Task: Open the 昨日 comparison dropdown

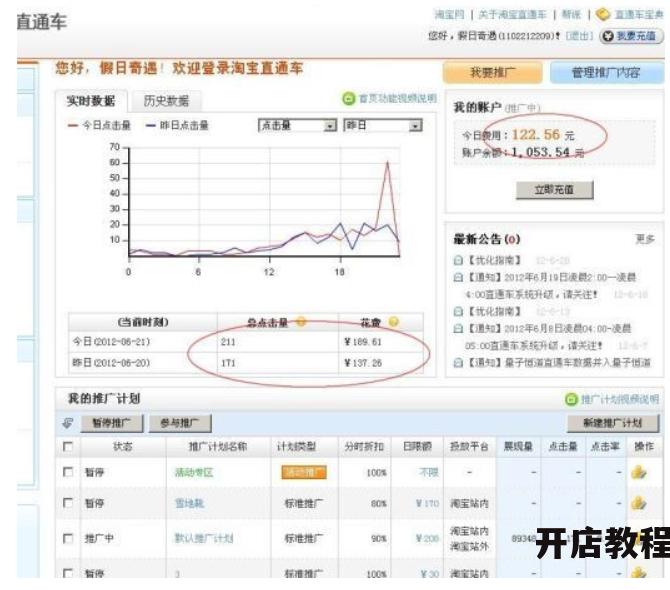Action: pos(383,125)
